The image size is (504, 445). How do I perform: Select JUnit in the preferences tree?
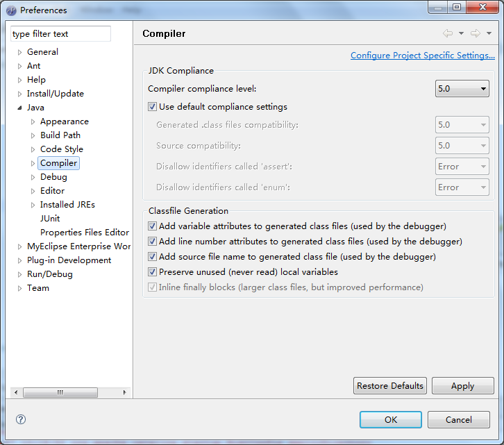[x=50, y=218]
